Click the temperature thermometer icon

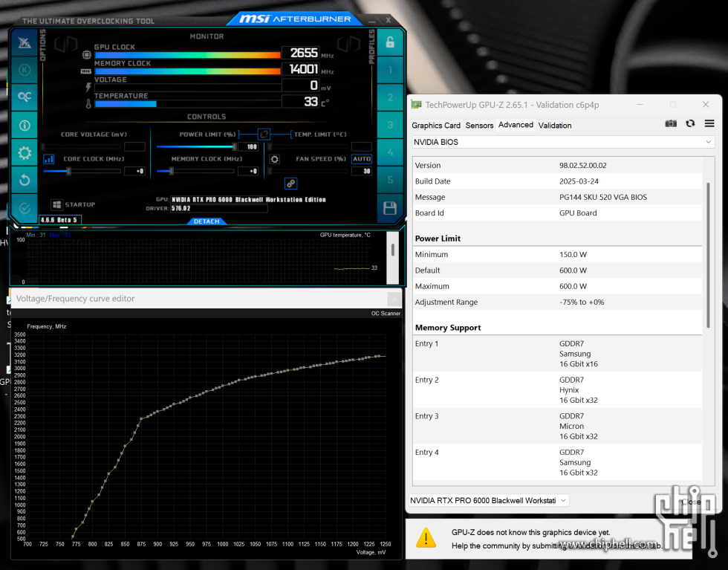coord(88,104)
